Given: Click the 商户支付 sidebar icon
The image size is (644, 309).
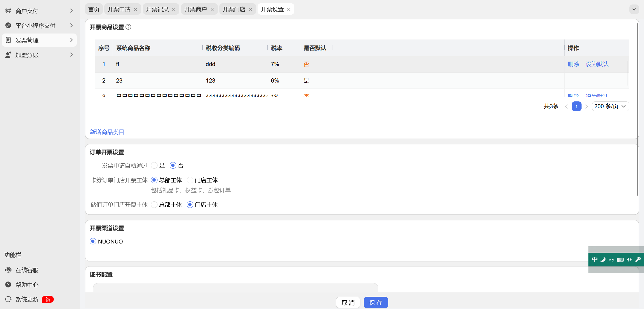Looking at the screenshot, I should pyautogui.click(x=8, y=11).
